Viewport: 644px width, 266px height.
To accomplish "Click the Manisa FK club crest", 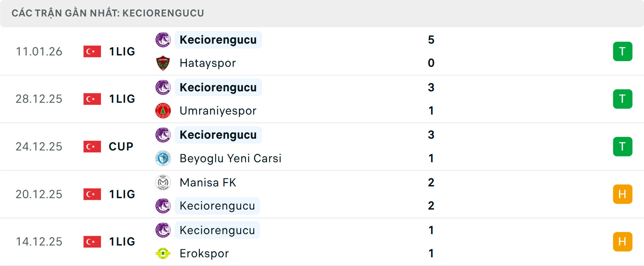I will click(163, 182).
